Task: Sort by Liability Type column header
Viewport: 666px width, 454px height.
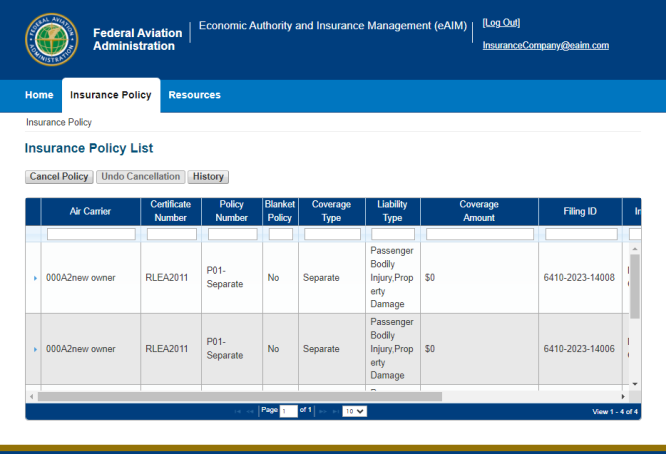Action: 392,211
